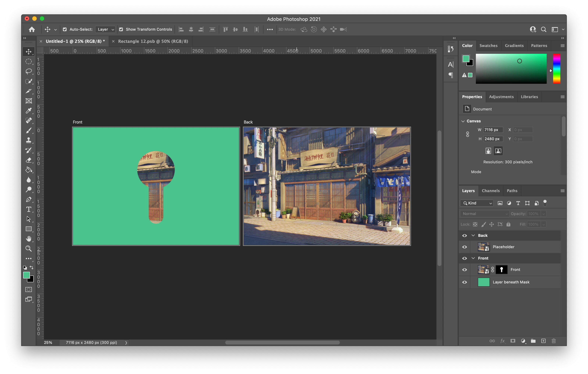Select the Lasso tool

[29, 71]
